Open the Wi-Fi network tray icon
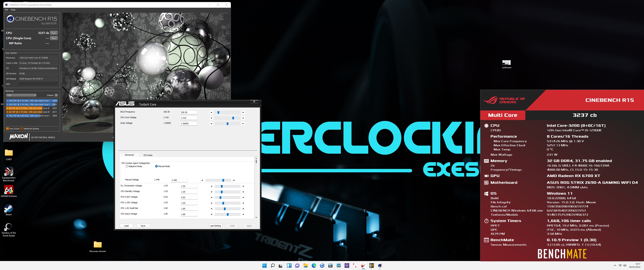This screenshot has height=270, width=644. click(620, 265)
